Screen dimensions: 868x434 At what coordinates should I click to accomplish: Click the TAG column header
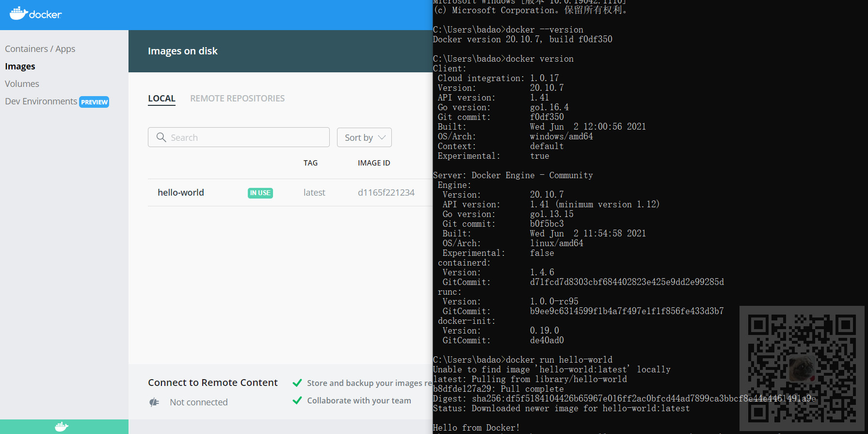tap(310, 163)
